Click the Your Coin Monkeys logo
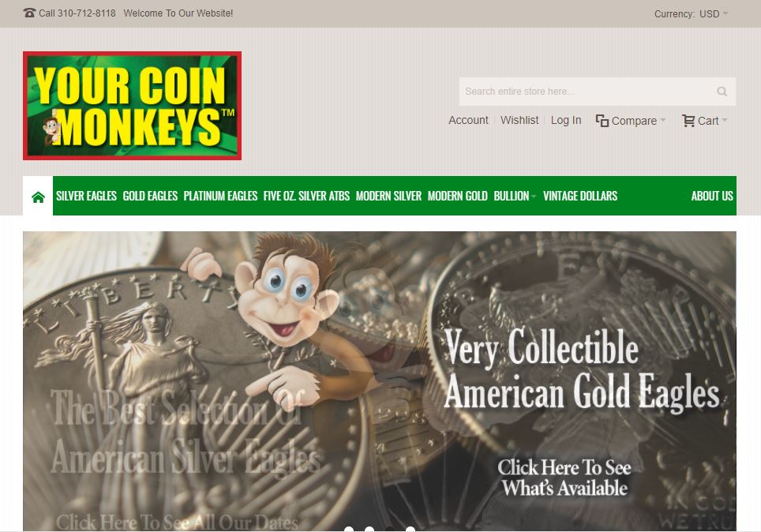The width and height of the screenshot is (761, 532). [132, 105]
